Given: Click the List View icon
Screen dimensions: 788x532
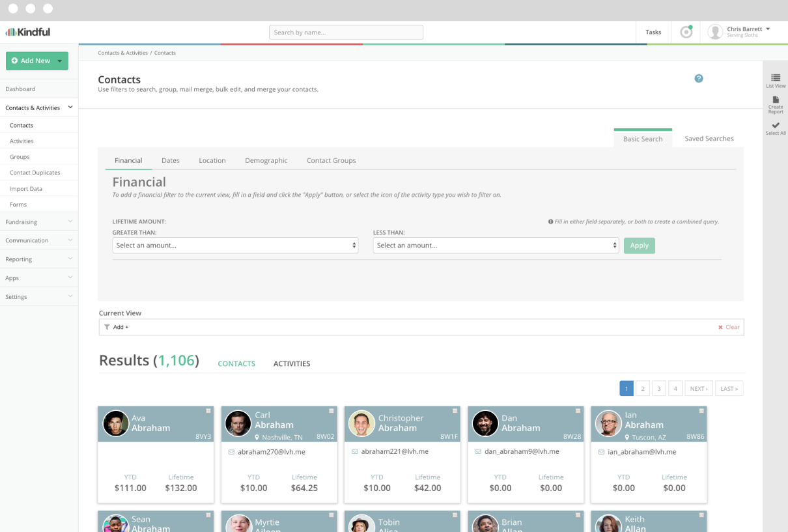Looking at the screenshot, I should click(775, 78).
